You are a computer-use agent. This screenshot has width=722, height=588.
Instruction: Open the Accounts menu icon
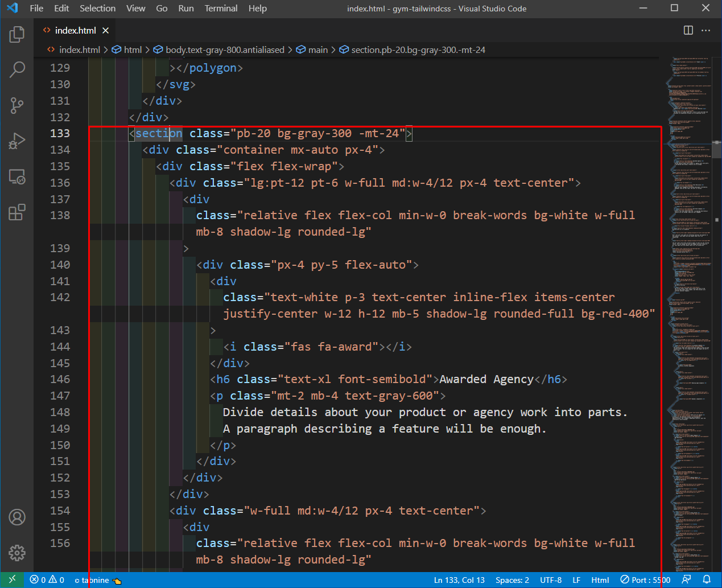pyautogui.click(x=17, y=517)
